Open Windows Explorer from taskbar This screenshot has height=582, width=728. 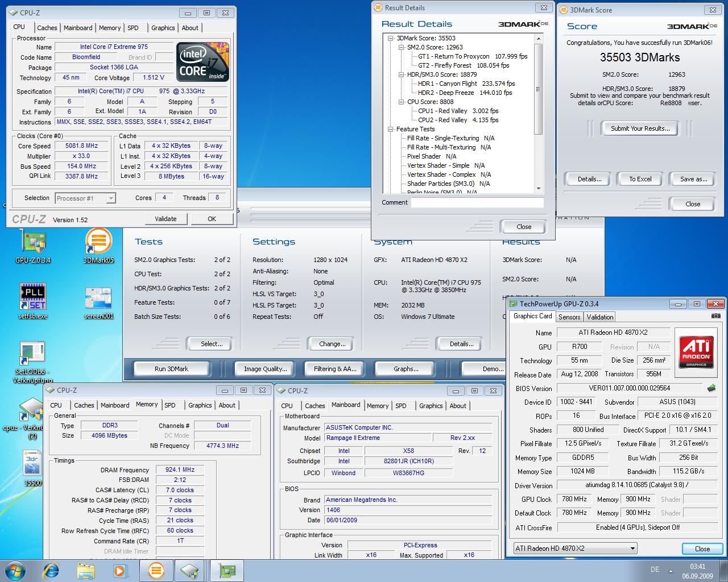click(x=86, y=570)
